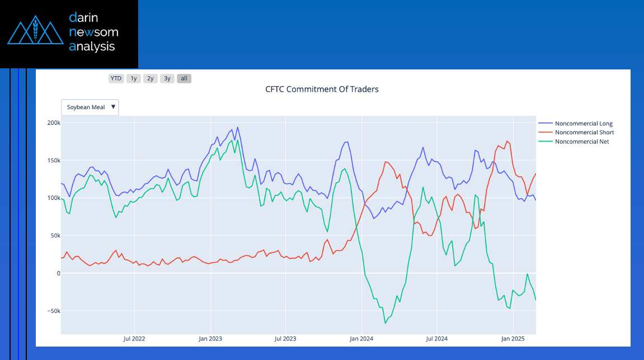
Task: Click the blue Noncommercial Long legend line swatch
Action: click(546, 123)
